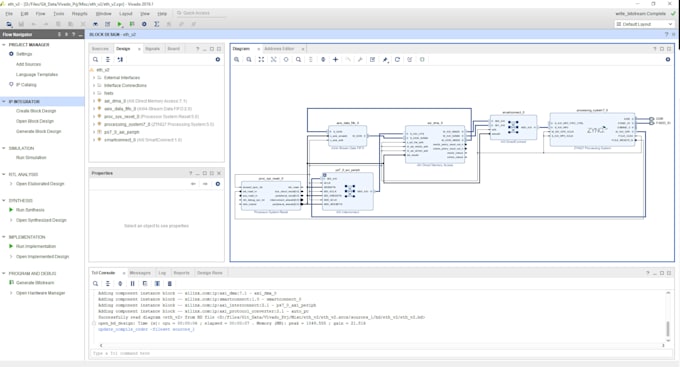This screenshot has width=680, height=367.
Task: Select the smartconnect_0 block in diagram
Action: tap(513, 127)
